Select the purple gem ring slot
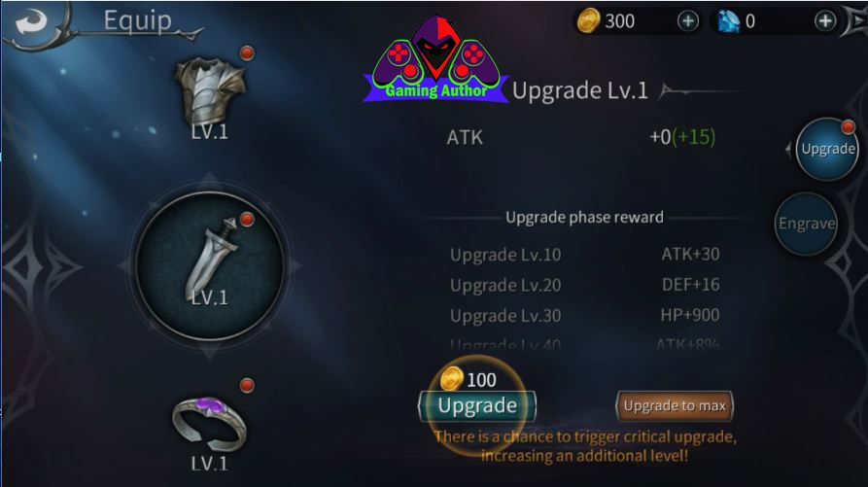This screenshot has width=868, height=487. point(210,424)
